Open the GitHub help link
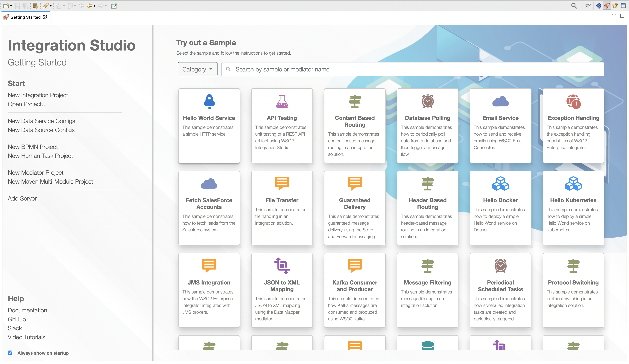Viewport: 629px width, 364px height. pos(17,319)
